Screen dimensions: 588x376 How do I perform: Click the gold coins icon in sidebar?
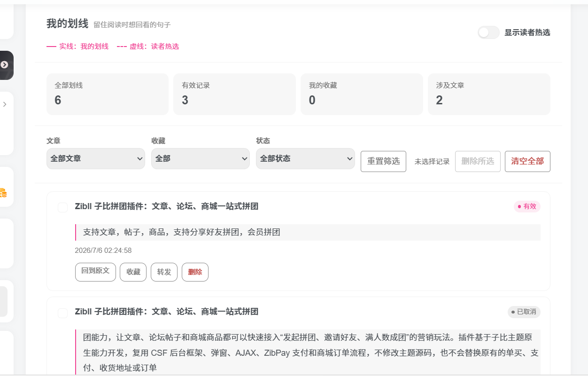tap(3, 192)
